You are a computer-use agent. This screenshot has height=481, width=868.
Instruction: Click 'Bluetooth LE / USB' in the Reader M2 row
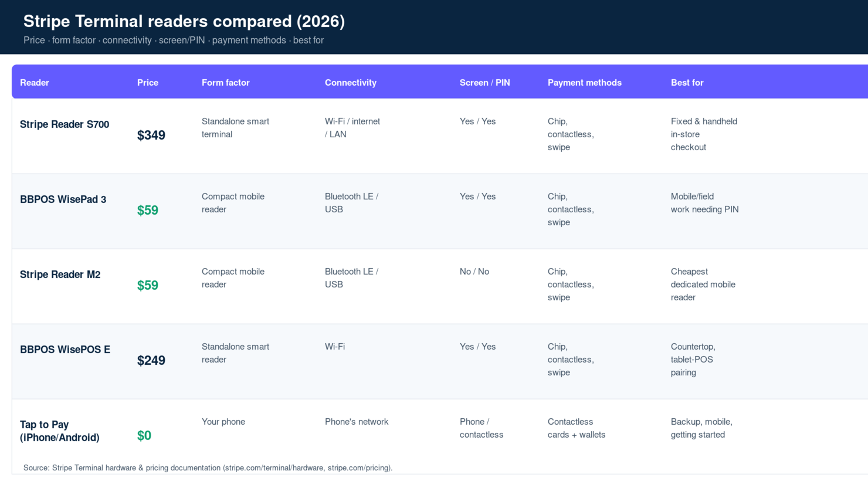(352, 278)
